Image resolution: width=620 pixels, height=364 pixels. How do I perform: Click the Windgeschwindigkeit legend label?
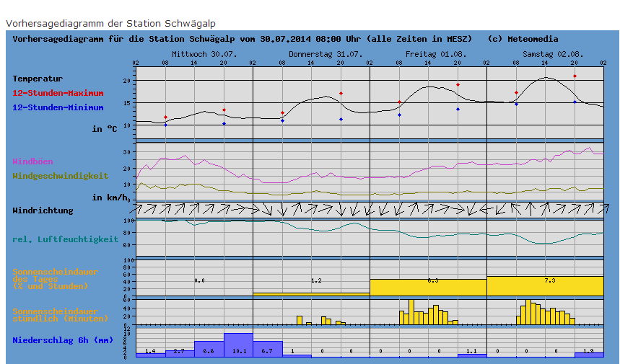click(x=61, y=175)
